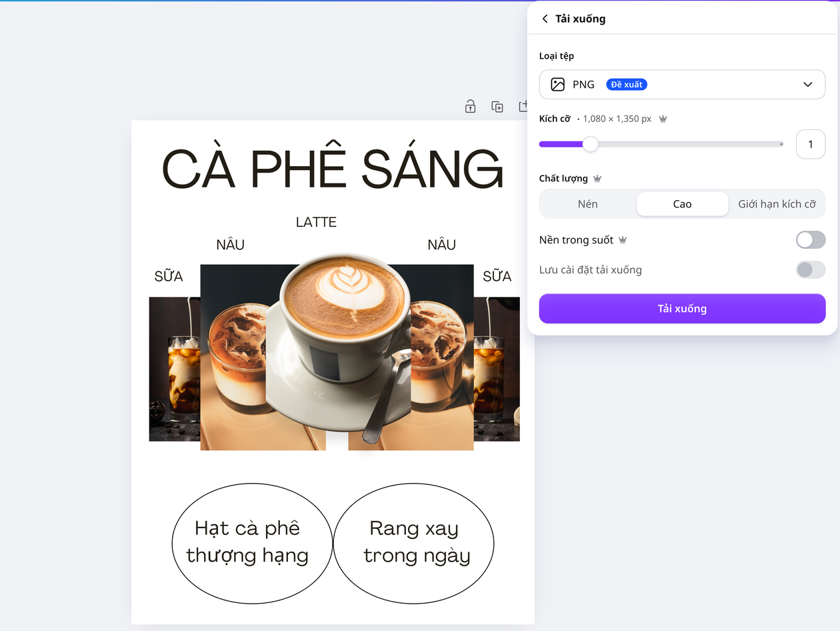This screenshot has width=840, height=631.
Task: Select the latte cup image in center
Action: (x=339, y=347)
